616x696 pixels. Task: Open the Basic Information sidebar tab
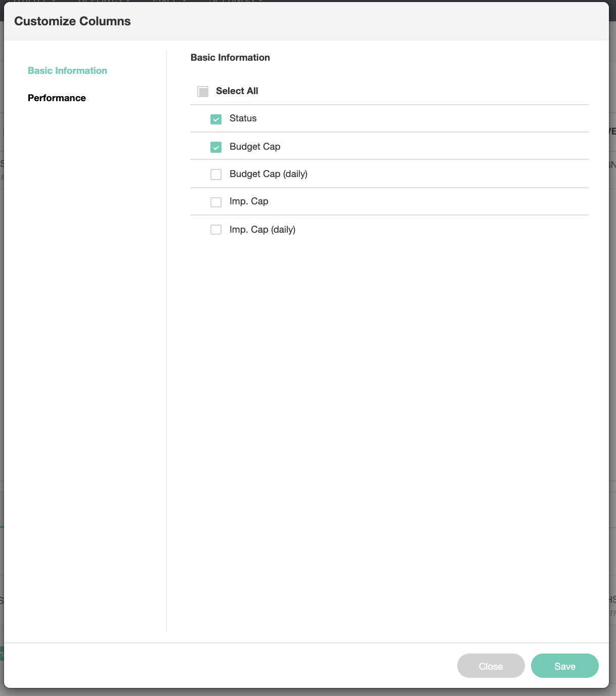[67, 71]
